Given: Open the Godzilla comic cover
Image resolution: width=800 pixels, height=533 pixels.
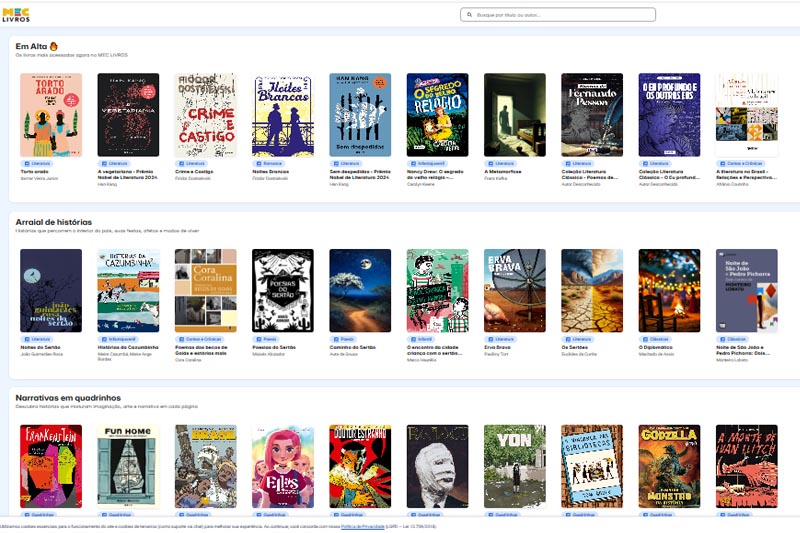Looking at the screenshot, I should pos(669,466).
